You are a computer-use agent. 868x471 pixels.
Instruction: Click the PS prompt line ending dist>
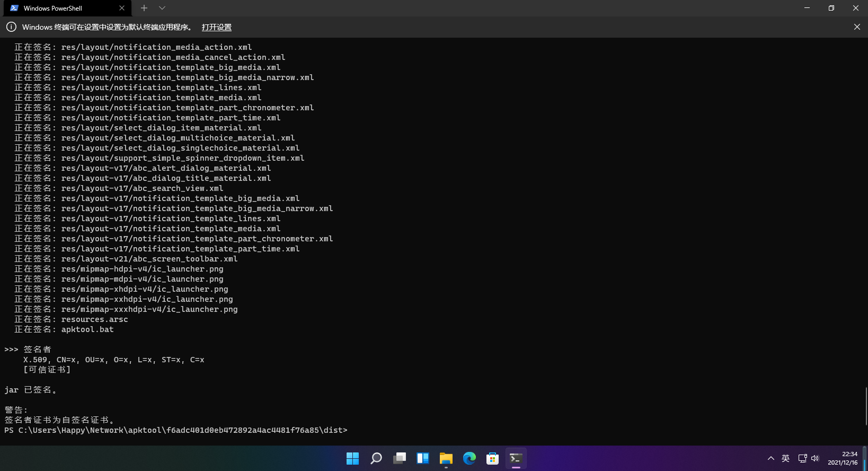[x=176, y=430]
